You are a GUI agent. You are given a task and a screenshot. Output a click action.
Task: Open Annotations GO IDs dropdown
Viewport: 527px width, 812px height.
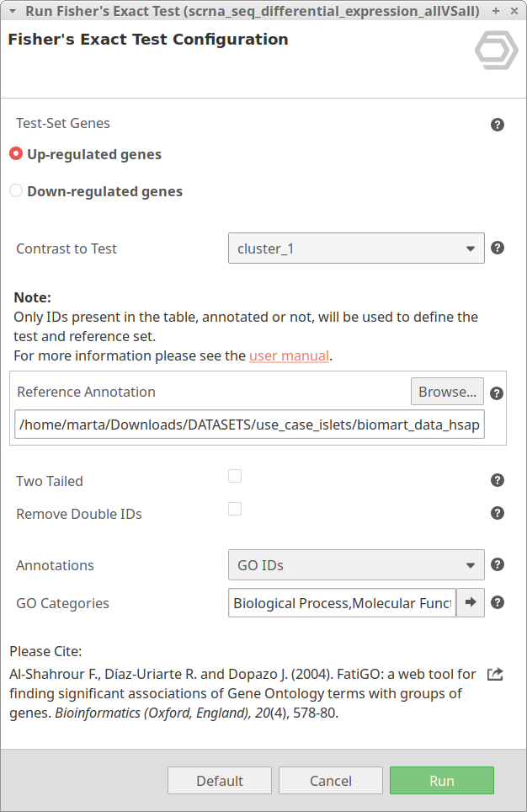click(356, 565)
